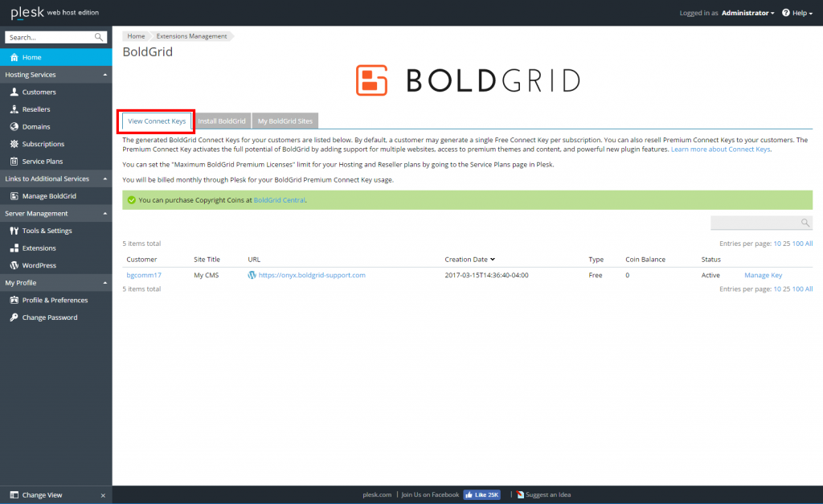
Task: Click the Suggest an Idea icon
Action: pos(520,494)
